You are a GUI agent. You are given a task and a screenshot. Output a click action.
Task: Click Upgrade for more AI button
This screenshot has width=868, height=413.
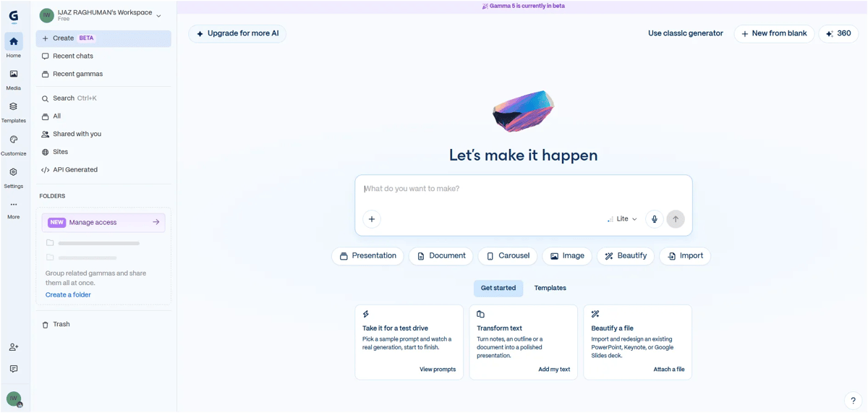[237, 34]
